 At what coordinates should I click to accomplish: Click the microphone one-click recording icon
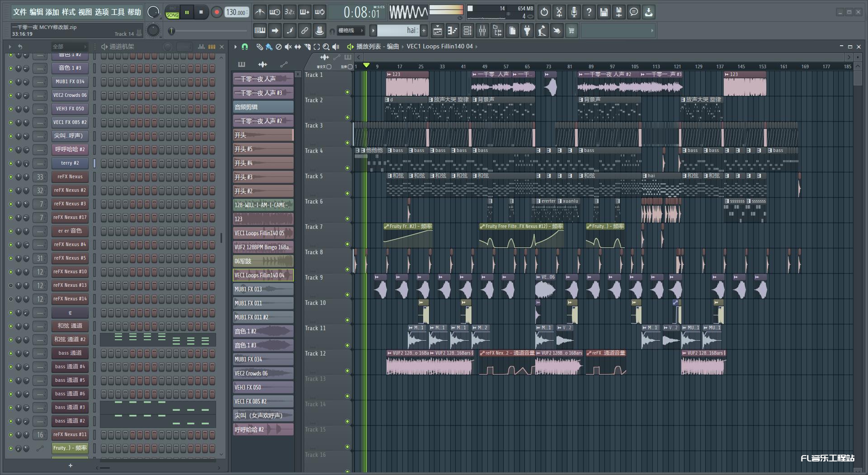click(x=574, y=12)
